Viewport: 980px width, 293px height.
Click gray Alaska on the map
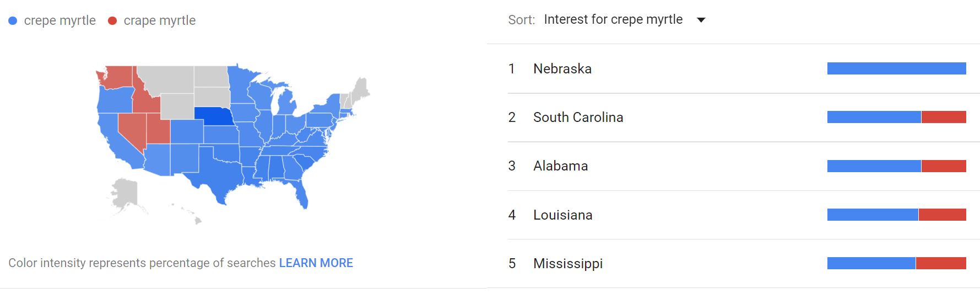(124, 193)
